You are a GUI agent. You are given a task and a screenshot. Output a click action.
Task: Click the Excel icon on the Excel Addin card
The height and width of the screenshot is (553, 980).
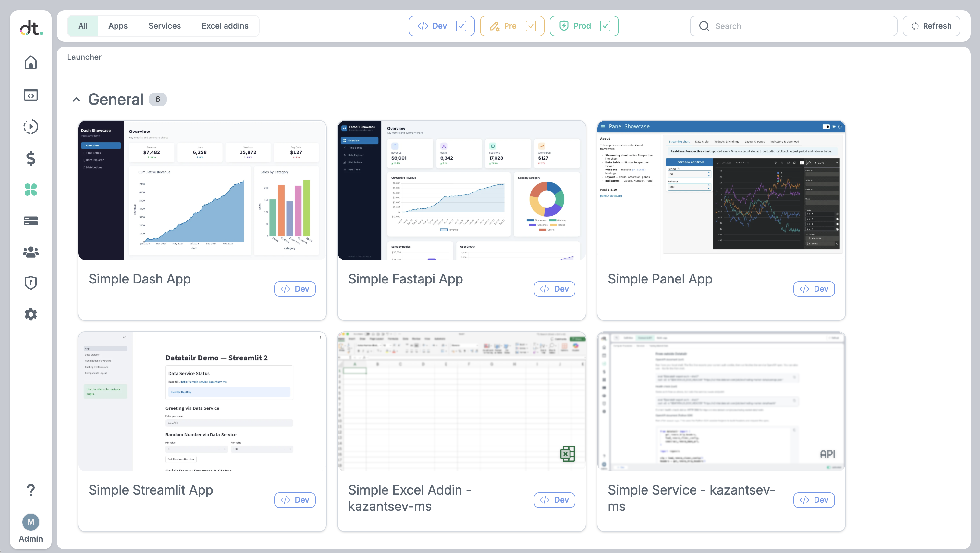click(x=568, y=454)
